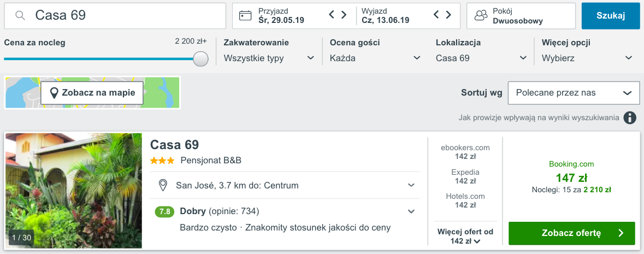Click the Zobacz ofertę button
644x254 pixels.
coord(571,233)
